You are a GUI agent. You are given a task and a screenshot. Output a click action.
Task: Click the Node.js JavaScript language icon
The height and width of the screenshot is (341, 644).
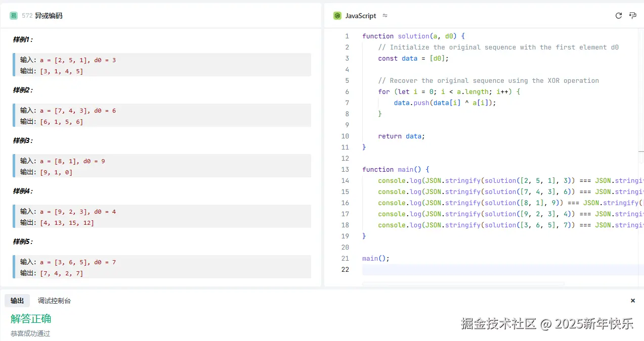[337, 16]
